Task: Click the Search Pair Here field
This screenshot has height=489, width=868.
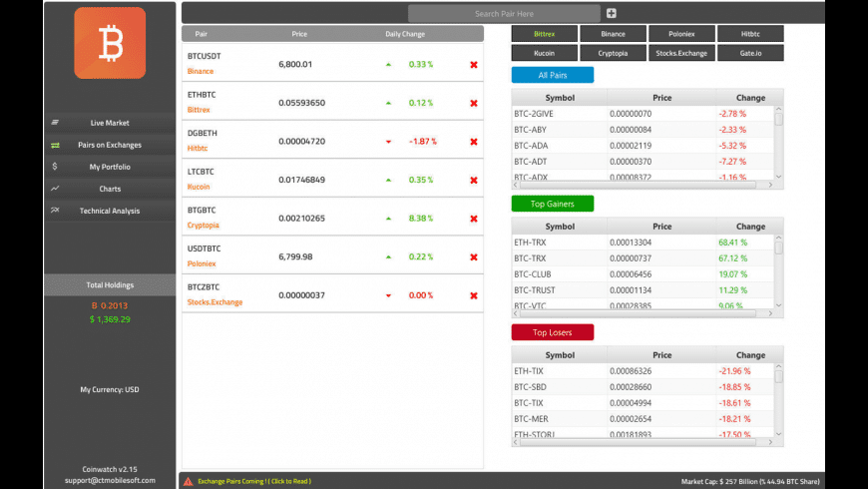Action: click(x=504, y=13)
